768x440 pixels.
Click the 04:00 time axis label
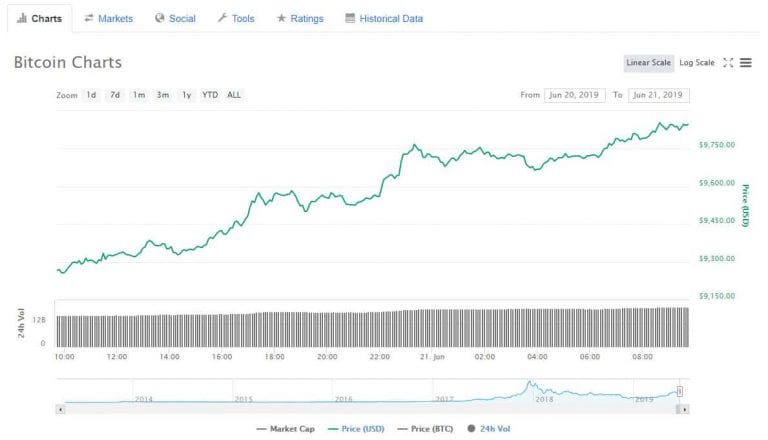coord(537,357)
